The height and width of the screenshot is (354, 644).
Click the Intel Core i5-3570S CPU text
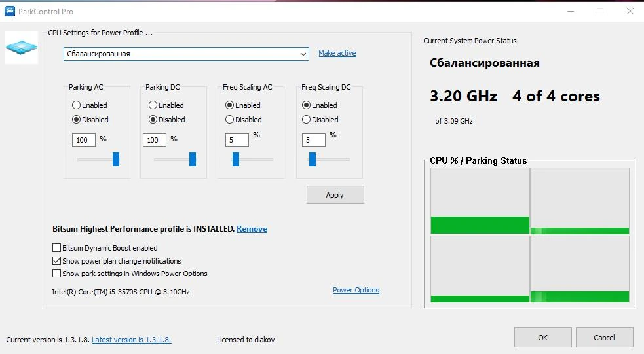(x=121, y=292)
